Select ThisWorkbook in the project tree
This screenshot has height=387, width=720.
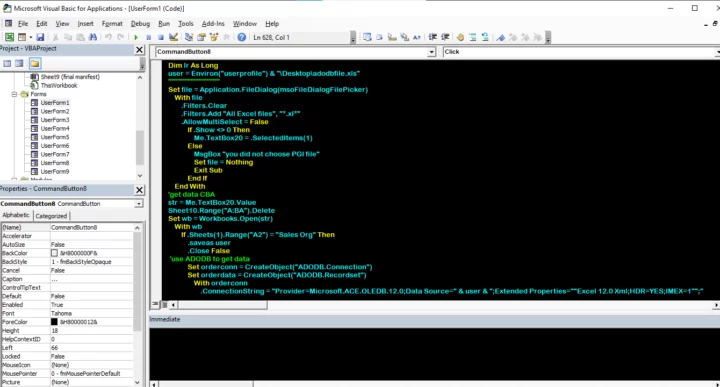coord(59,85)
